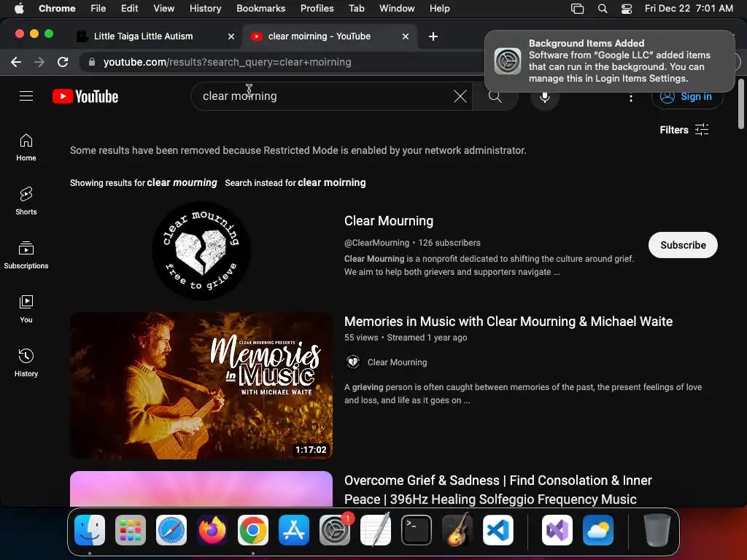Open the Apple menu
The height and width of the screenshot is (560, 747).
click(19, 8)
